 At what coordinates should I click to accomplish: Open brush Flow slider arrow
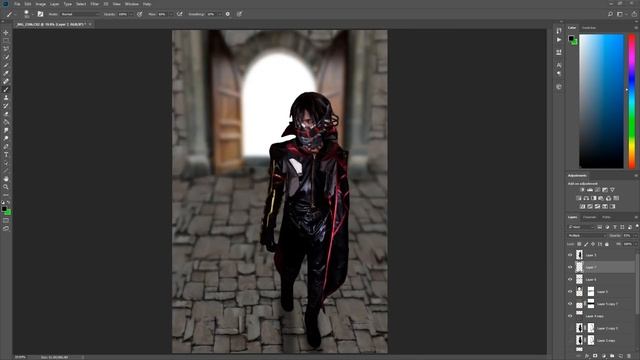pyautogui.click(x=170, y=14)
